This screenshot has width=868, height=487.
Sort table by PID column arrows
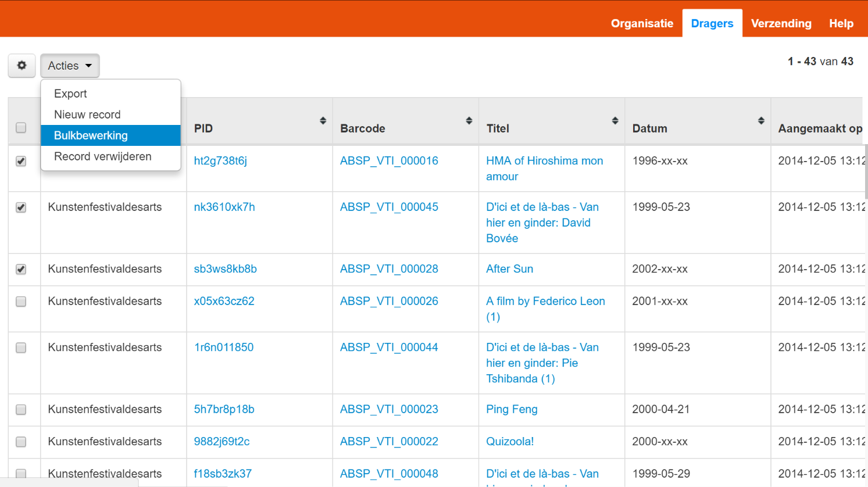coord(323,121)
